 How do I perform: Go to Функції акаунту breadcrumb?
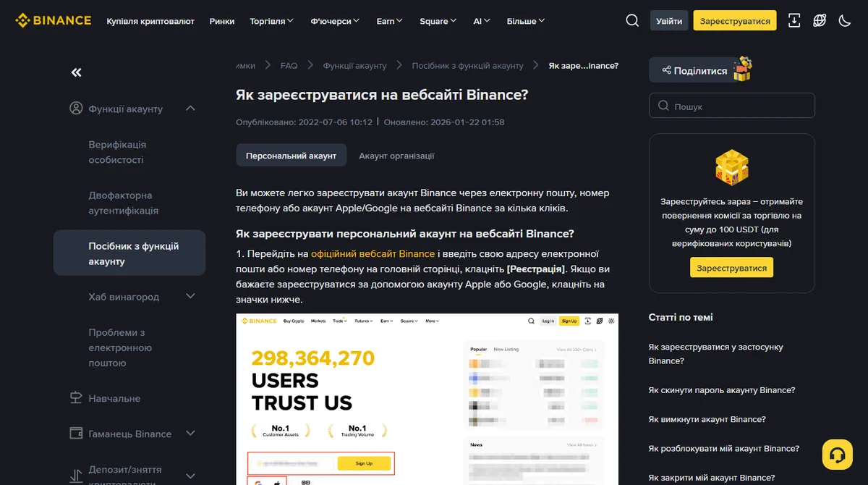click(354, 65)
